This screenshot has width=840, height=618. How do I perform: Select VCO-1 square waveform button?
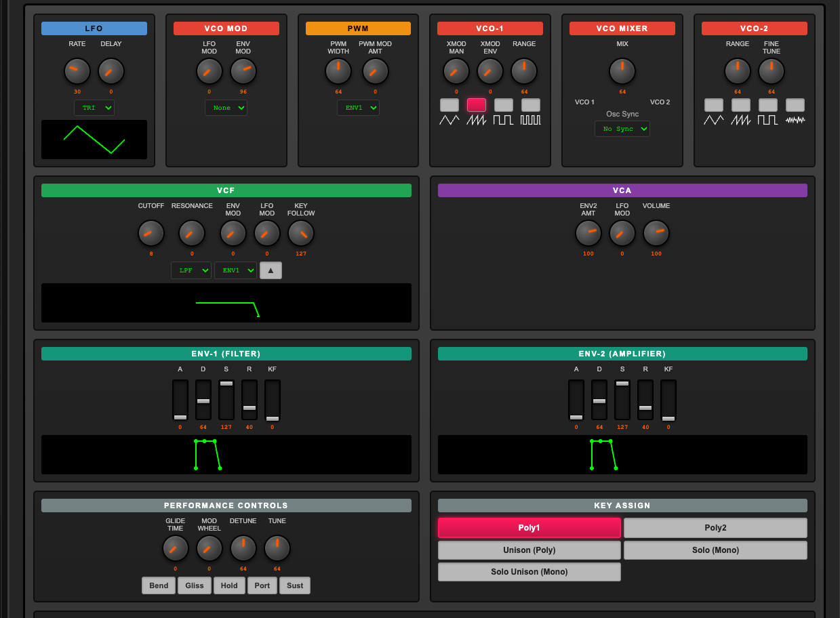click(x=503, y=105)
